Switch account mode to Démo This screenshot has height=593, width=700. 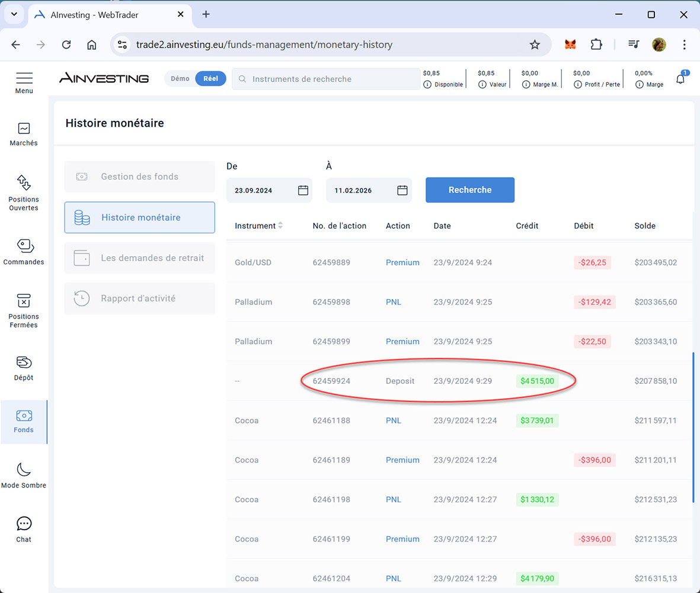(x=180, y=79)
